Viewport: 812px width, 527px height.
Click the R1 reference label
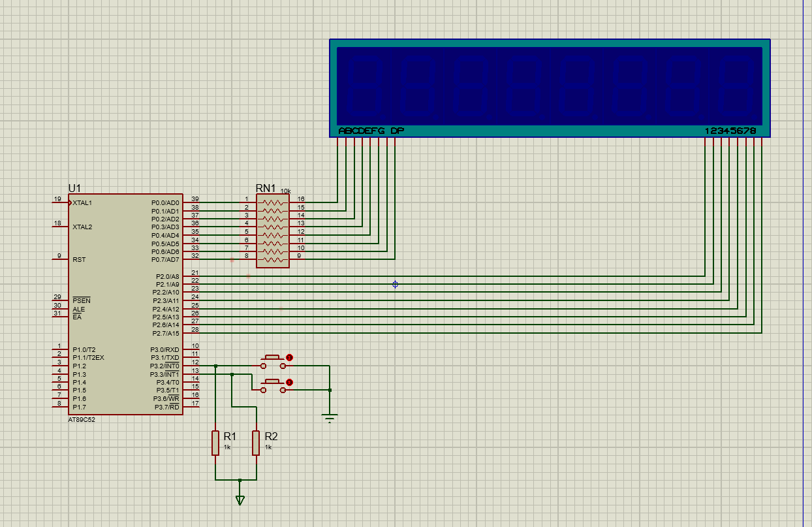pyautogui.click(x=230, y=436)
